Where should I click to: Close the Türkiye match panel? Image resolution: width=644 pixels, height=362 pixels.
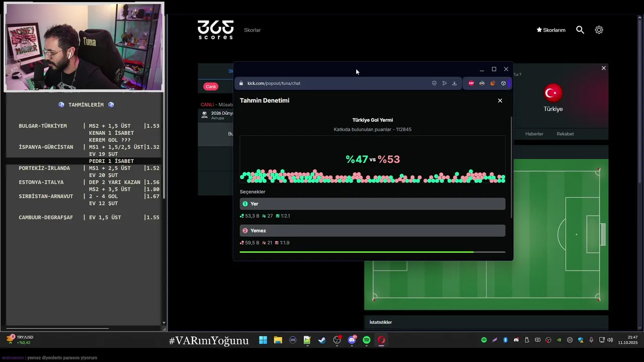604,68
